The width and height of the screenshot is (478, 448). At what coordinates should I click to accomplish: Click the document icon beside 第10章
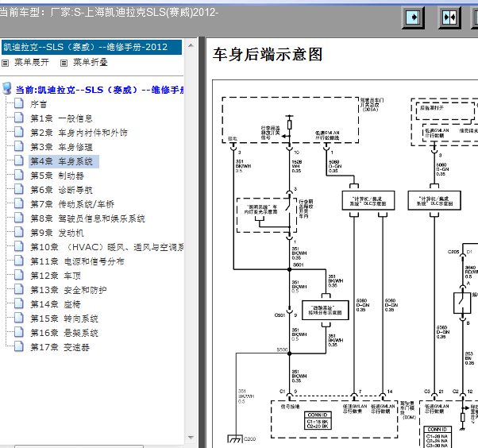click(19, 246)
